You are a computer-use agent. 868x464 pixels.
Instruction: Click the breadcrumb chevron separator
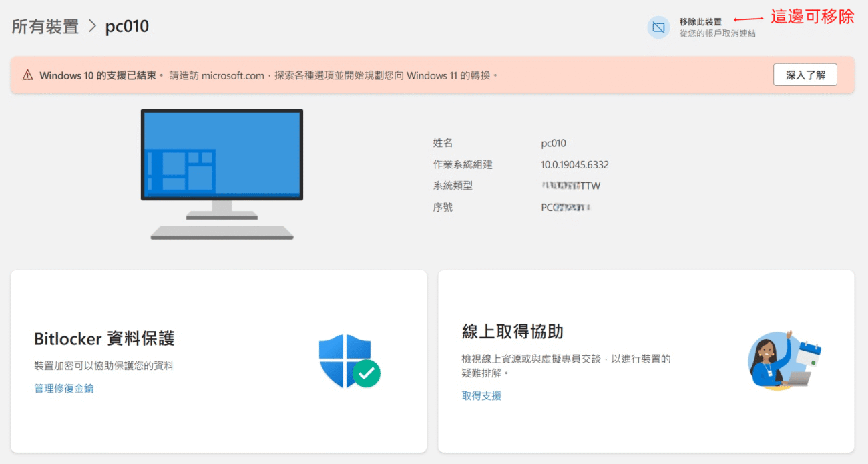click(x=92, y=27)
